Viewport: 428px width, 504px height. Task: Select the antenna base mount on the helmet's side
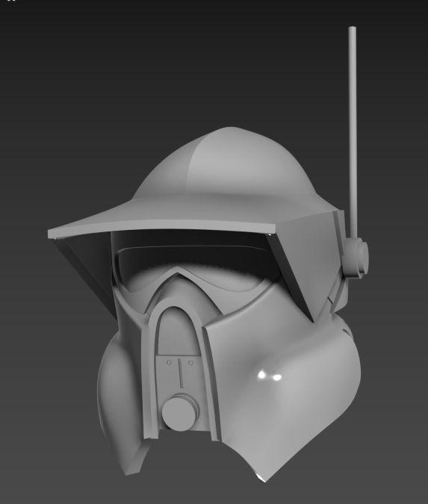pos(356,257)
